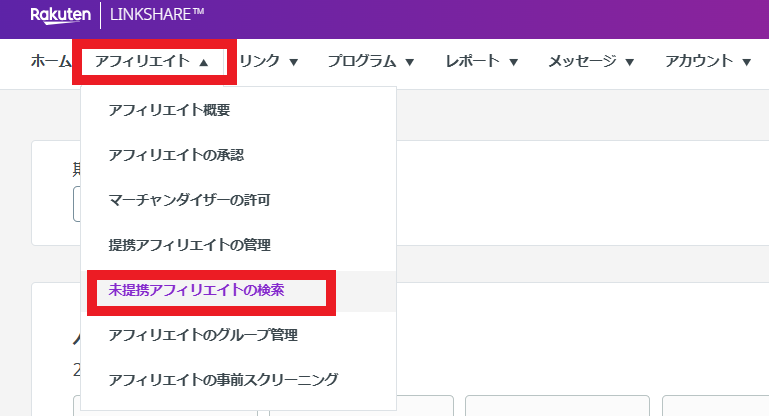This screenshot has height=416, width=769.
Task: Select アフィリエイトの事前スクリーニング
Action: [223, 380]
